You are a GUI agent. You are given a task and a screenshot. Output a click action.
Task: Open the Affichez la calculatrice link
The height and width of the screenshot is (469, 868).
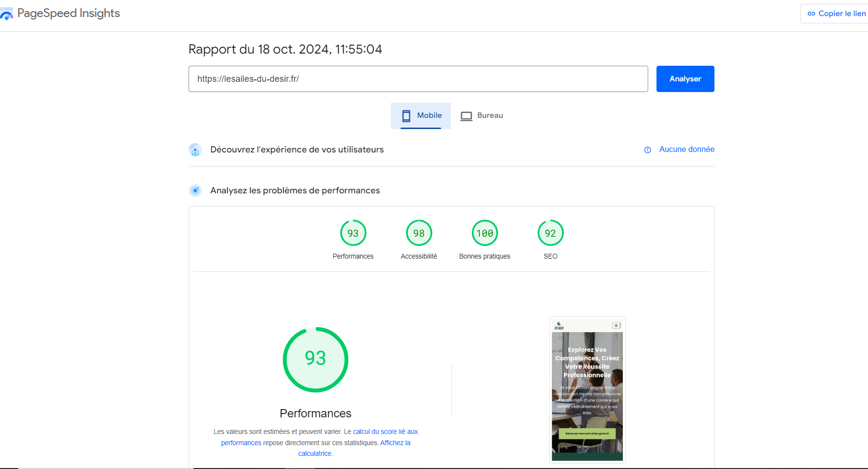[x=354, y=448]
